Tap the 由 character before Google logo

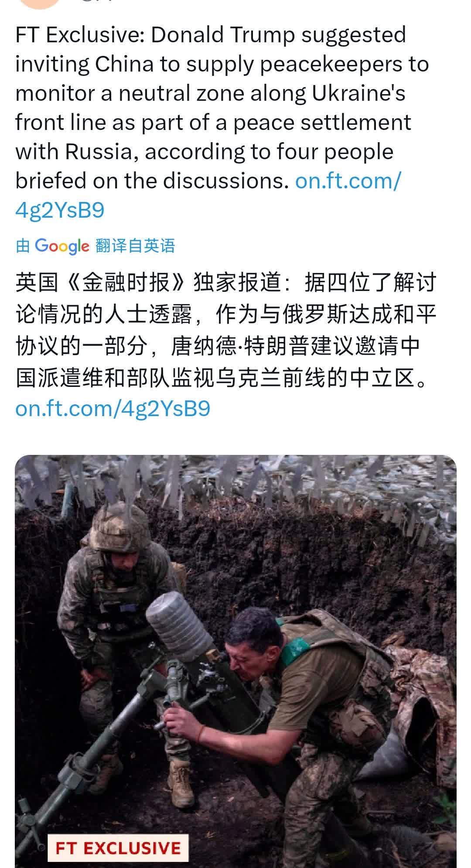click(x=23, y=246)
